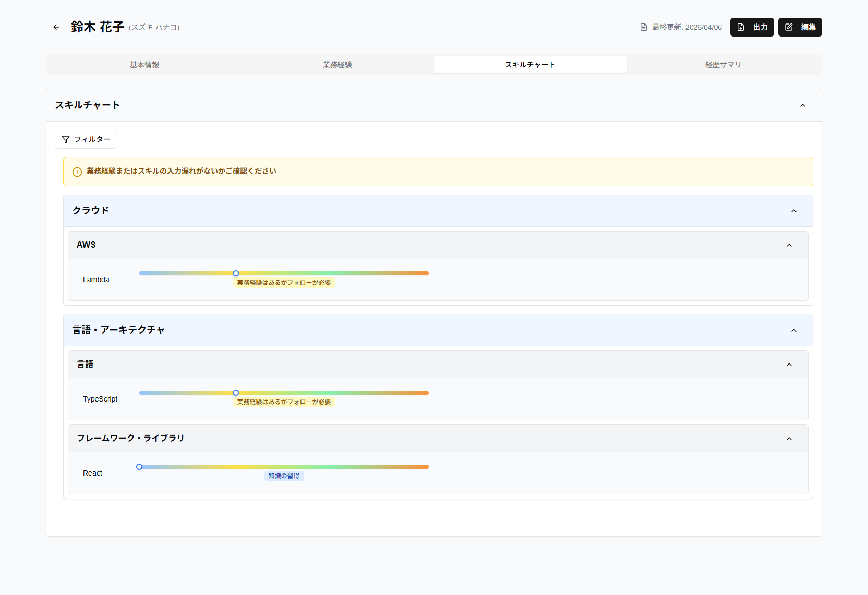
Task: Click the React skill slider handle
Action: pos(139,467)
